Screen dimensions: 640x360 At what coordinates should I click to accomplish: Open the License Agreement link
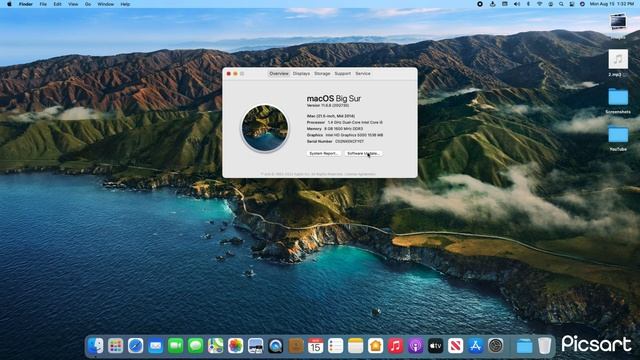360,174
